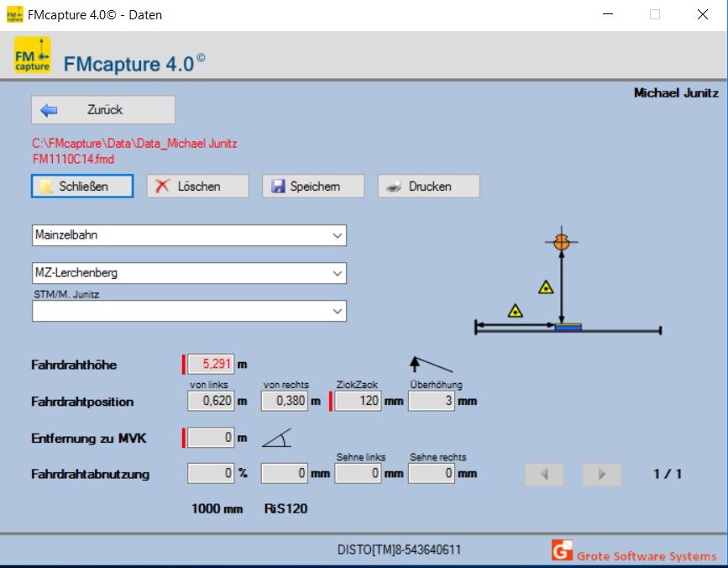Go to next record with right arrow
This screenshot has height=568, width=728.
point(602,474)
